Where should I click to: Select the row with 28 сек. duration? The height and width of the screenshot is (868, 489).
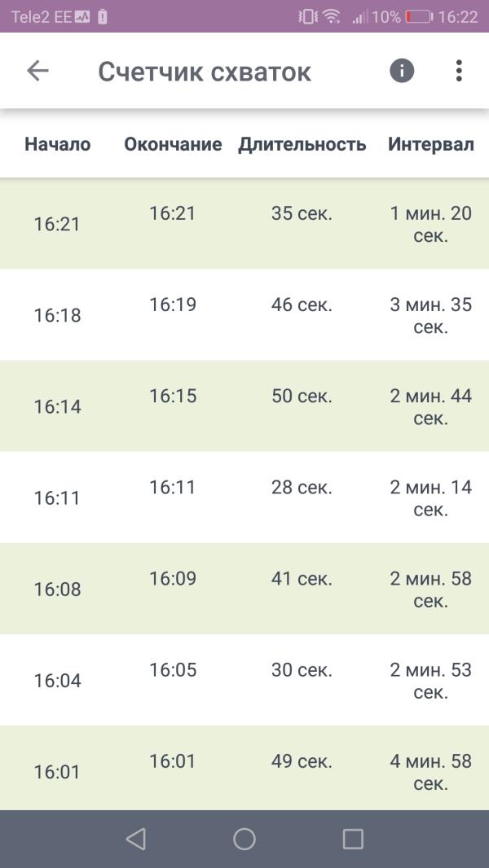click(244, 498)
